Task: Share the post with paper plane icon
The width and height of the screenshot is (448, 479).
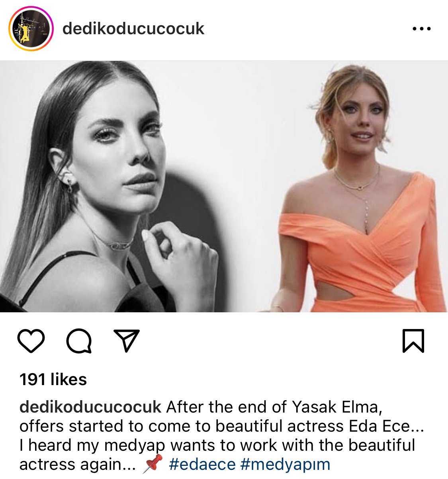Action: pyautogui.click(x=126, y=341)
